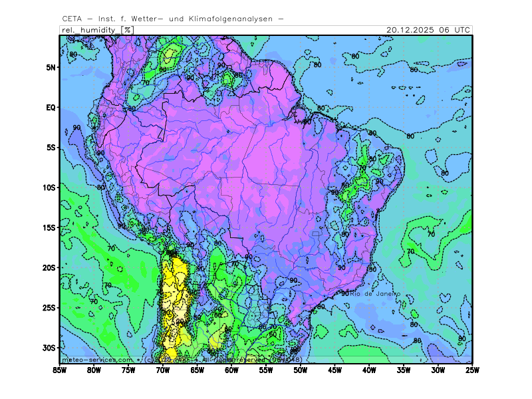The image size is (532, 399).
Task: Click the 30S latitude label
Action: (49, 348)
